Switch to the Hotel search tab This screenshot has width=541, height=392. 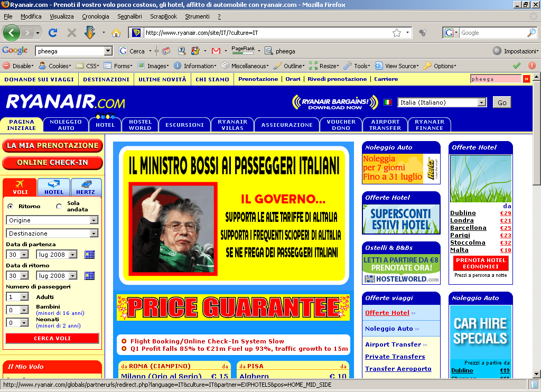[x=54, y=187]
